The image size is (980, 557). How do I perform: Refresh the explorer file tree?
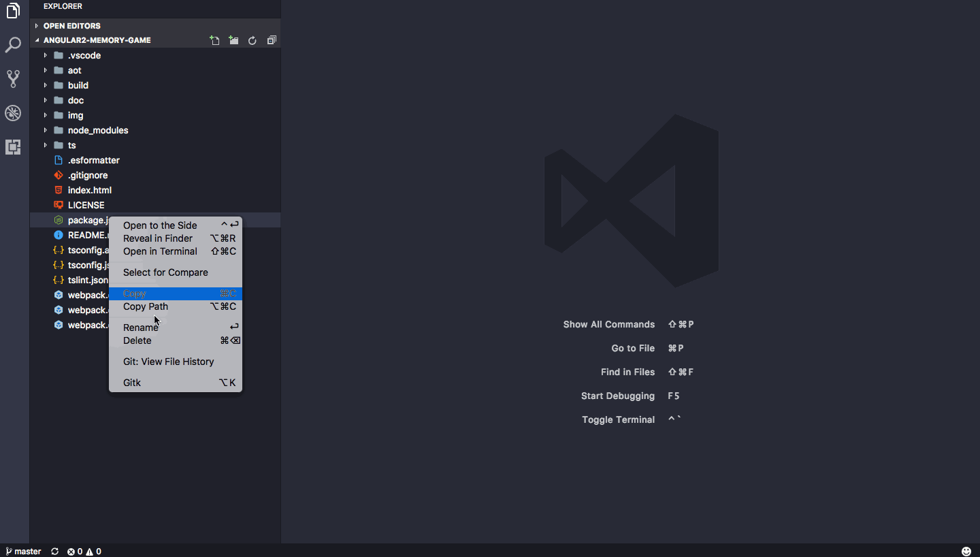[252, 40]
